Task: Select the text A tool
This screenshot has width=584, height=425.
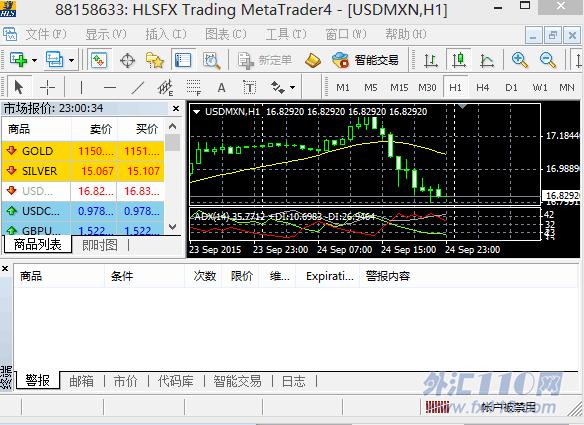Action: click(221, 88)
